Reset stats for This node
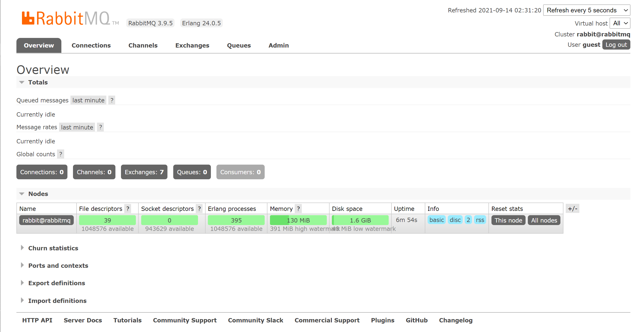Screen dimensions: 644x332 pyautogui.click(x=508, y=220)
